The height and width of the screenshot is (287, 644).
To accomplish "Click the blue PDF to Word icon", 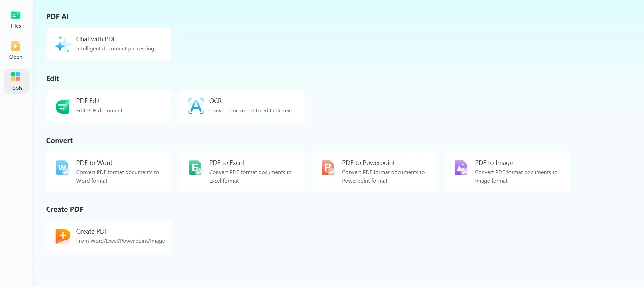I will [63, 168].
